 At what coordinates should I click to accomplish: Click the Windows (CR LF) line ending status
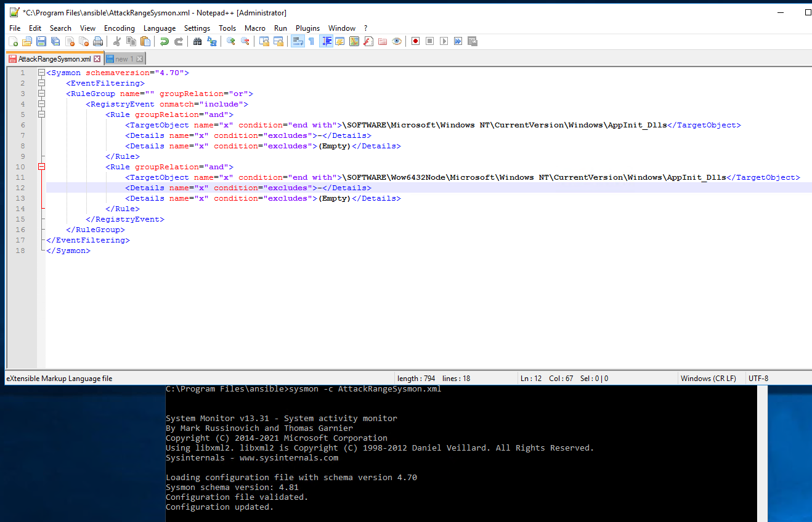[x=708, y=379]
